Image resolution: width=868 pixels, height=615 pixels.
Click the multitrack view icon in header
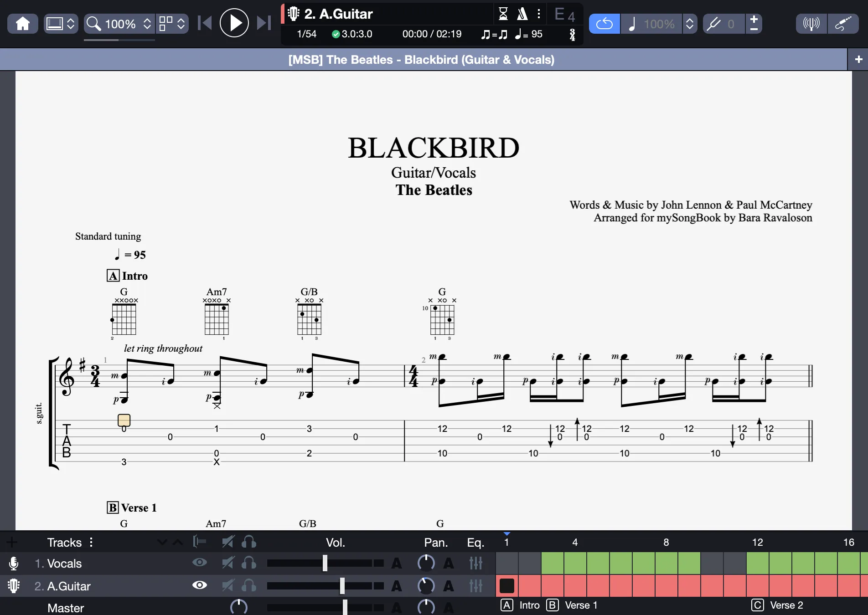click(199, 542)
